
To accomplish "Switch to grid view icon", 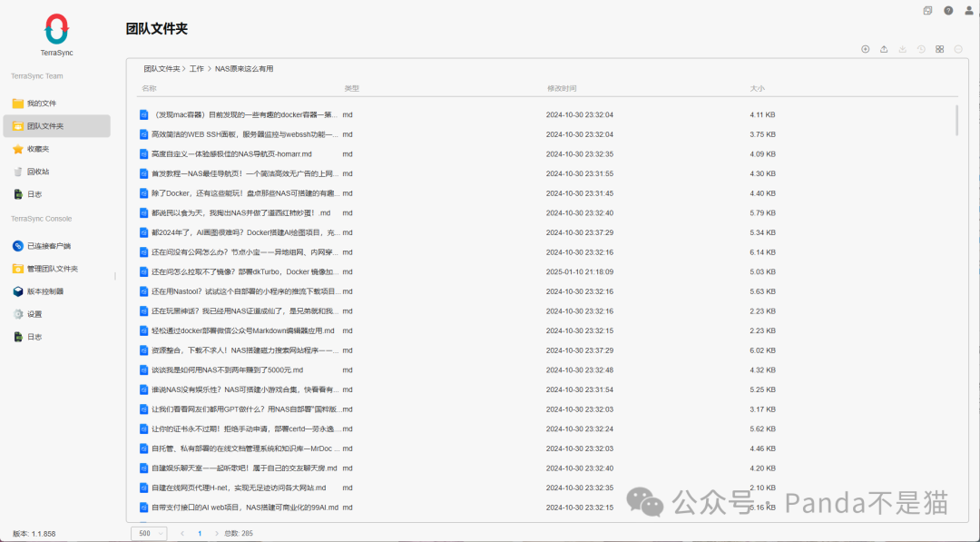I will pos(939,49).
